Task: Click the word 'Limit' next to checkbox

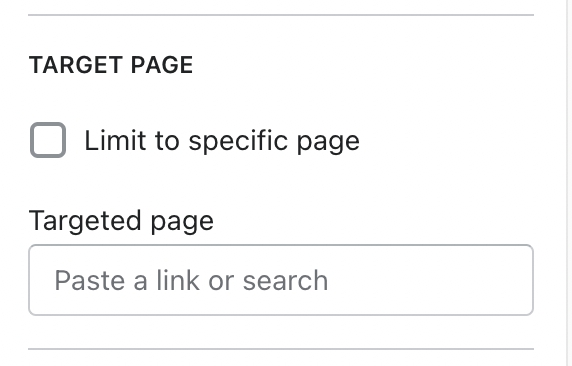Action: [x=115, y=140]
